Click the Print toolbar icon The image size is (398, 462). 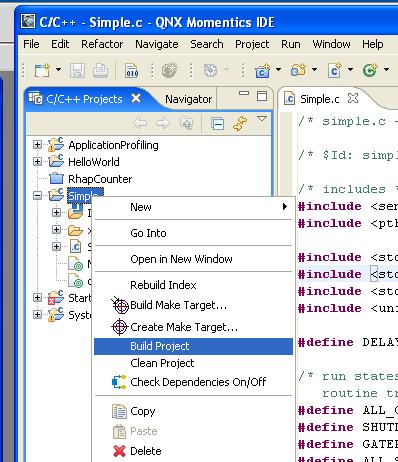[x=100, y=70]
